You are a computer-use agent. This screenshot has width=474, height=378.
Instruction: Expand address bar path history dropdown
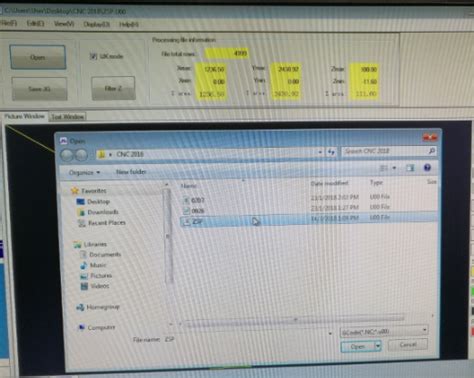tap(320, 152)
